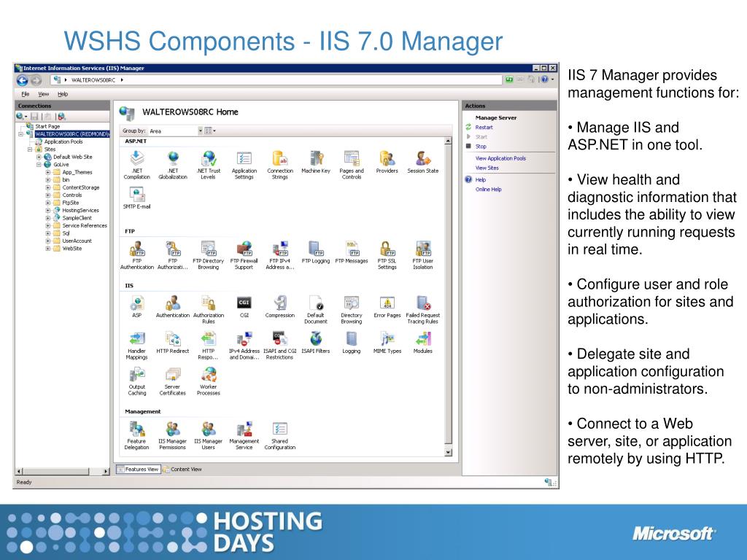The width and height of the screenshot is (747, 560).
Task: Open the .NET Globalization feature
Action: point(172,164)
